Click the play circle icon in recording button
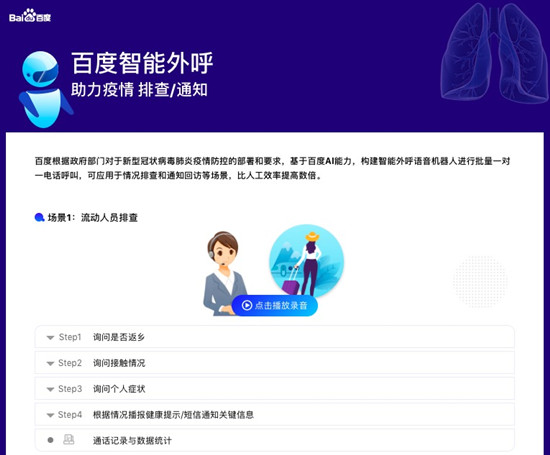The height and width of the screenshot is (455, 550). 247,306
